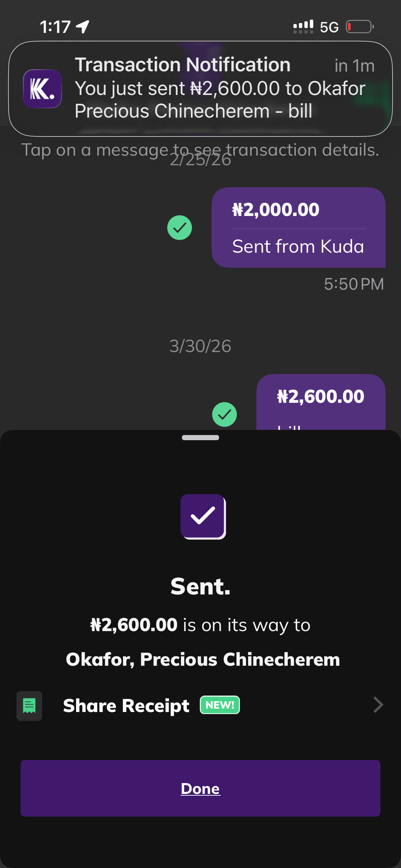Tap the bottom sheet drag handle

200,437
